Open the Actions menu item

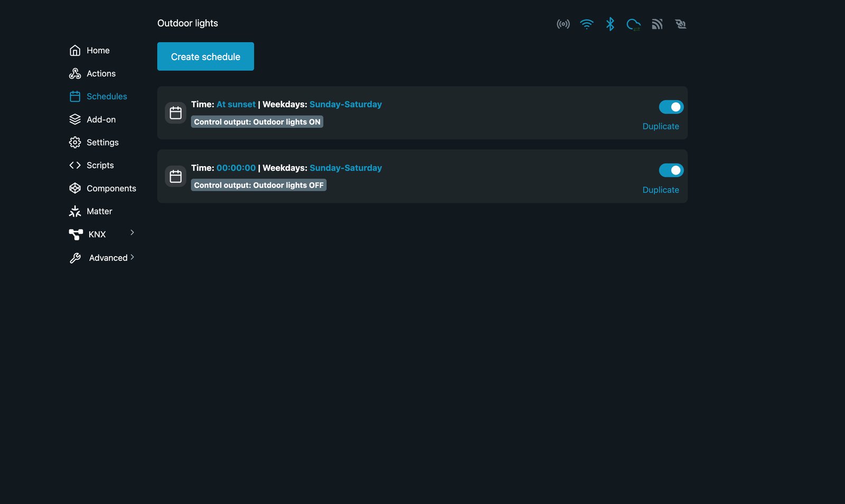[92, 73]
